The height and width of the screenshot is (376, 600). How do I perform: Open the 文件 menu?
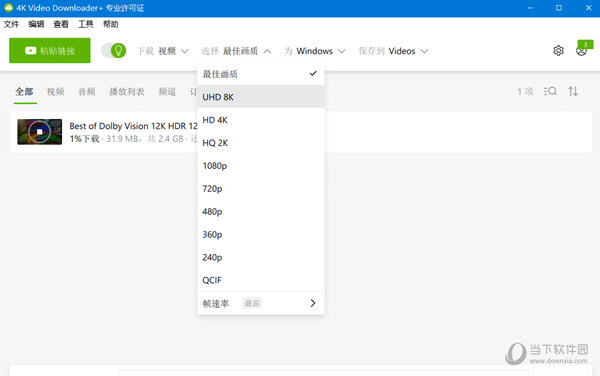[x=11, y=24]
